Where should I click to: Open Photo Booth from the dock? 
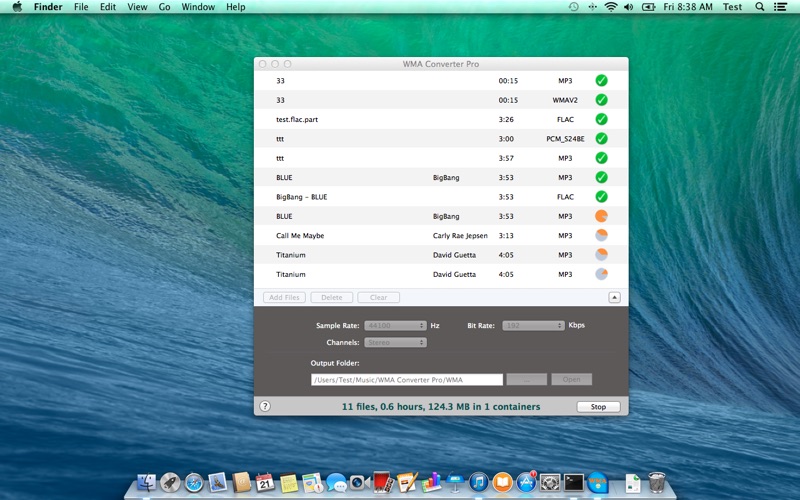tap(383, 482)
